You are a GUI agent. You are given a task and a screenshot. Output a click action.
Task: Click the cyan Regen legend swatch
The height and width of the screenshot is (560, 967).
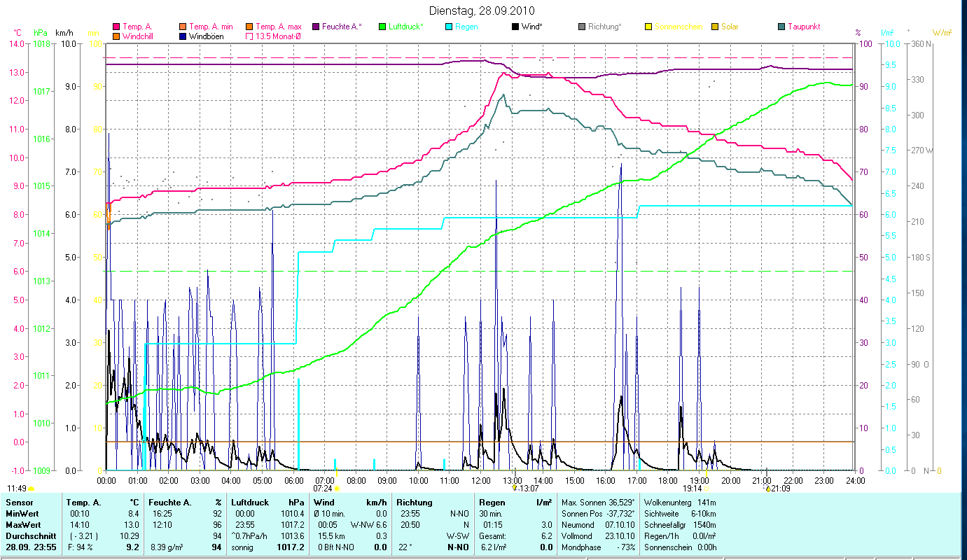coord(449,27)
